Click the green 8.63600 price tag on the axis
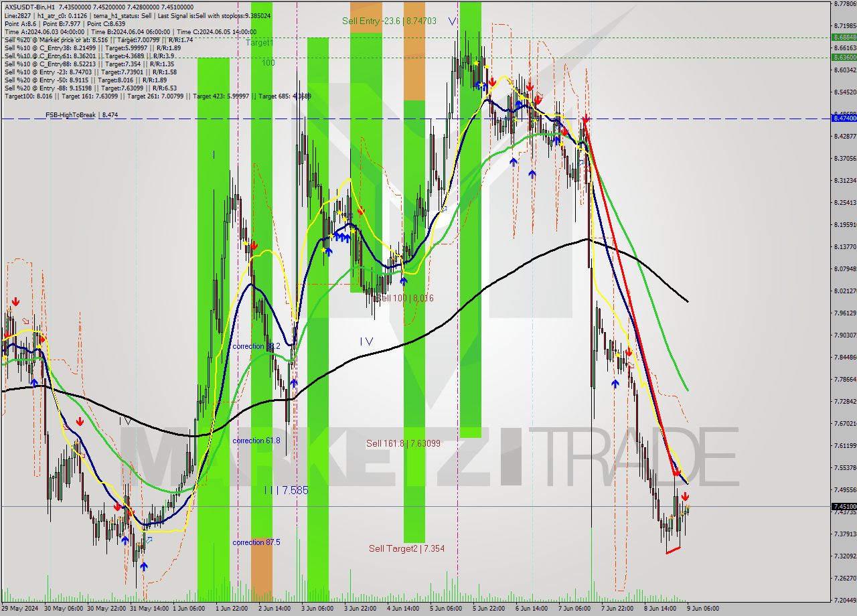 tap(844, 58)
